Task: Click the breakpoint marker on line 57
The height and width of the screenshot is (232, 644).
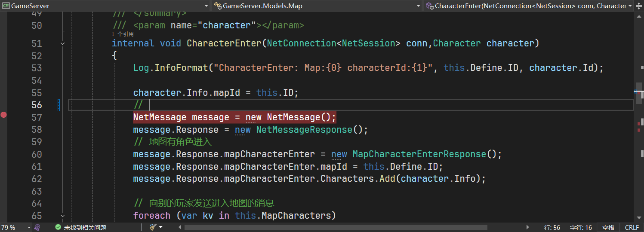Action: click(4, 115)
